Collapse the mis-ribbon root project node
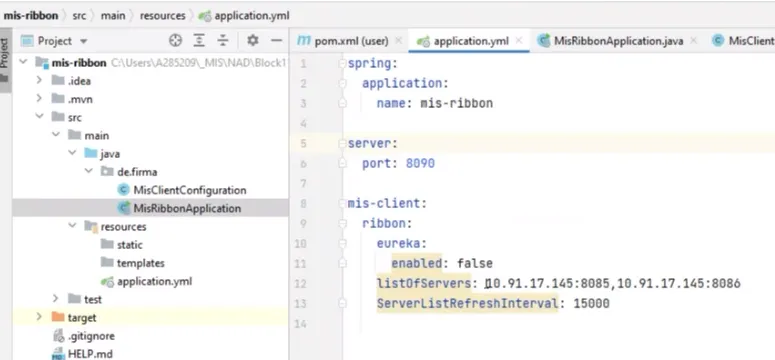 (x=23, y=62)
